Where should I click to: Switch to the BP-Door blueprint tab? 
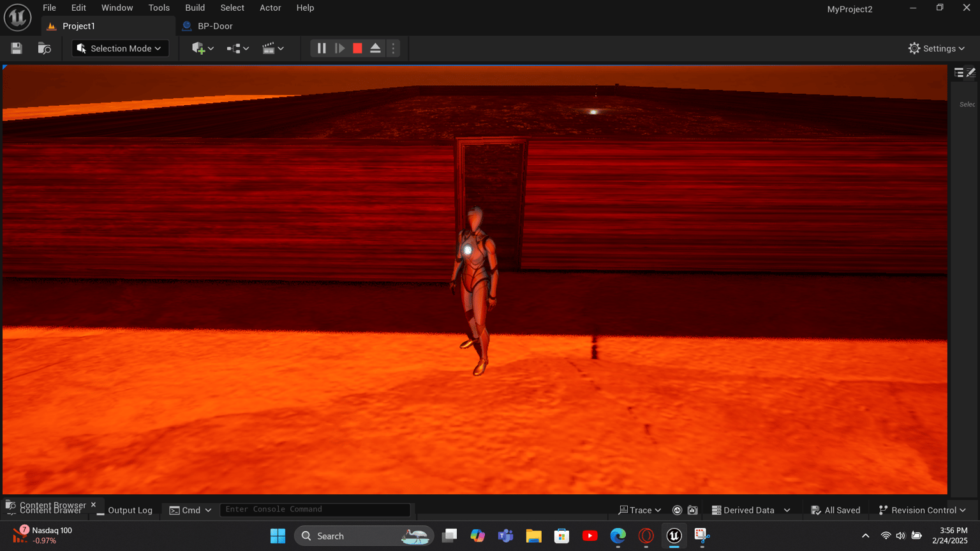pos(215,26)
